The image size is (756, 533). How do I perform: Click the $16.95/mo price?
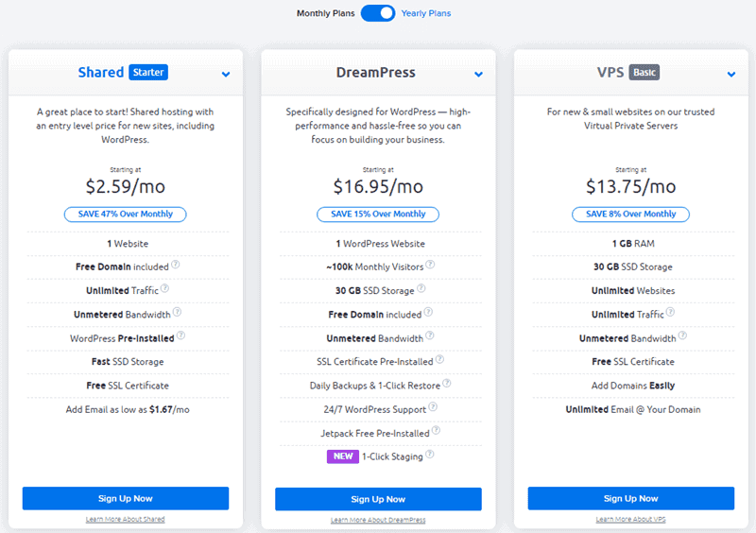click(378, 187)
